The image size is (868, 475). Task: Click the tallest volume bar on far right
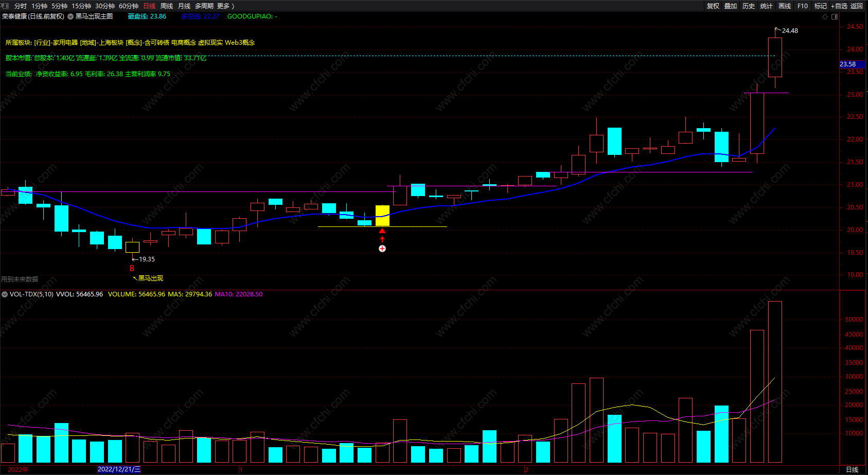(x=775, y=382)
